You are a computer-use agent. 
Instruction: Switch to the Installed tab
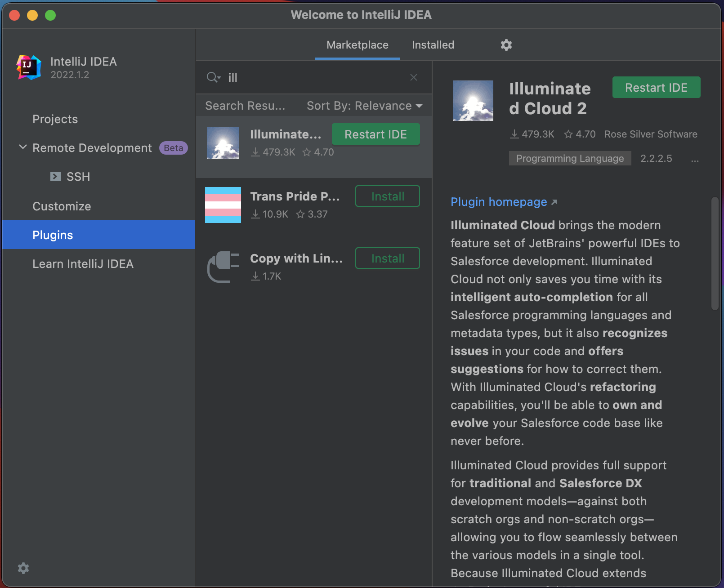(x=433, y=45)
